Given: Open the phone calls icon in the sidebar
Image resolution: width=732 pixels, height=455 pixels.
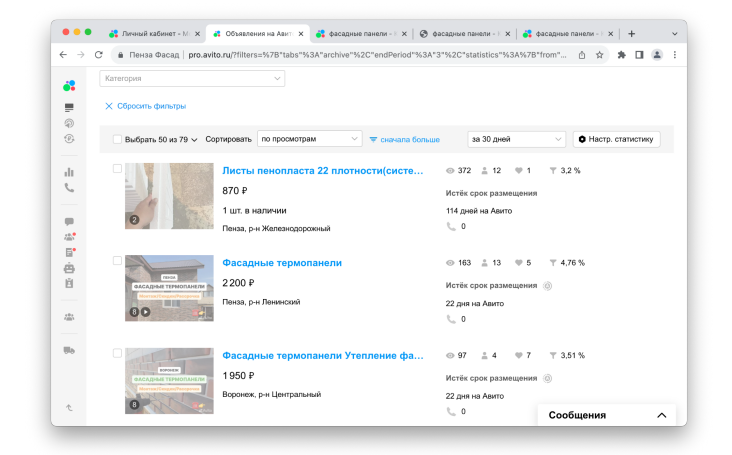Looking at the screenshot, I should click(x=69, y=188).
